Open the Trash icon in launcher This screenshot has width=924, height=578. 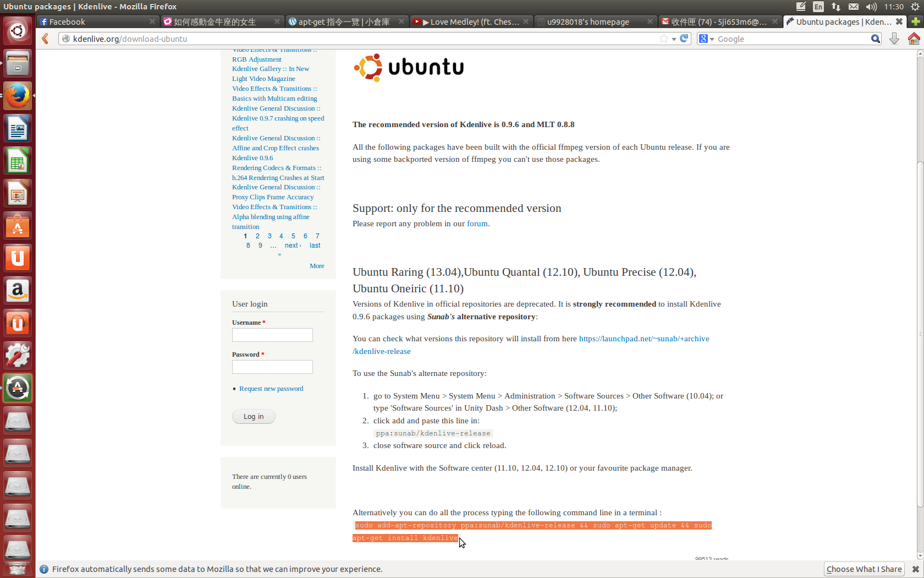(x=18, y=570)
